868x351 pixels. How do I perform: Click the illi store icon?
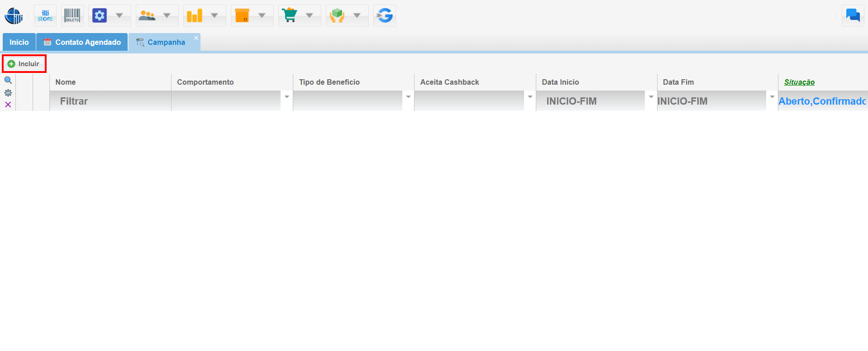[45, 16]
